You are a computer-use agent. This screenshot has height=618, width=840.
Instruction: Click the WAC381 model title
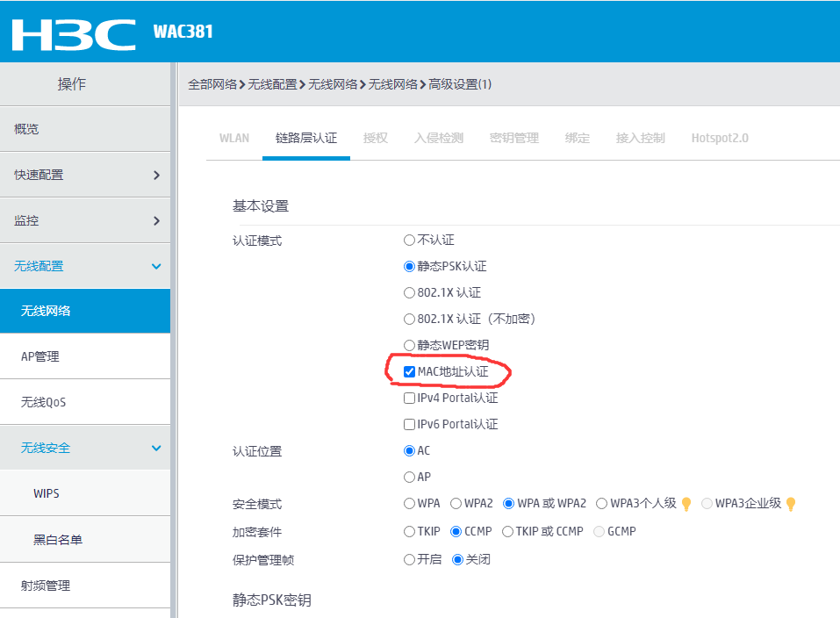(x=183, y=32)
